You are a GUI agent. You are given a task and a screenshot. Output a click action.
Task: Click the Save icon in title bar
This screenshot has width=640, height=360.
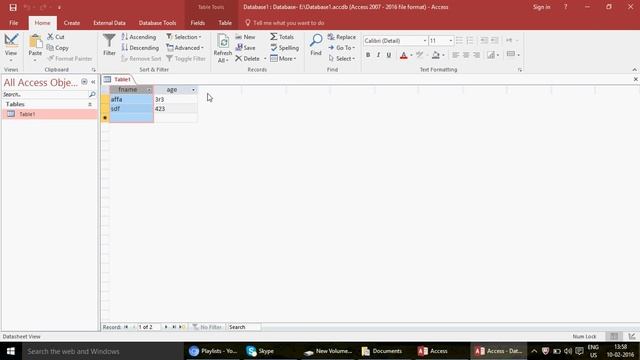(13, 7)
